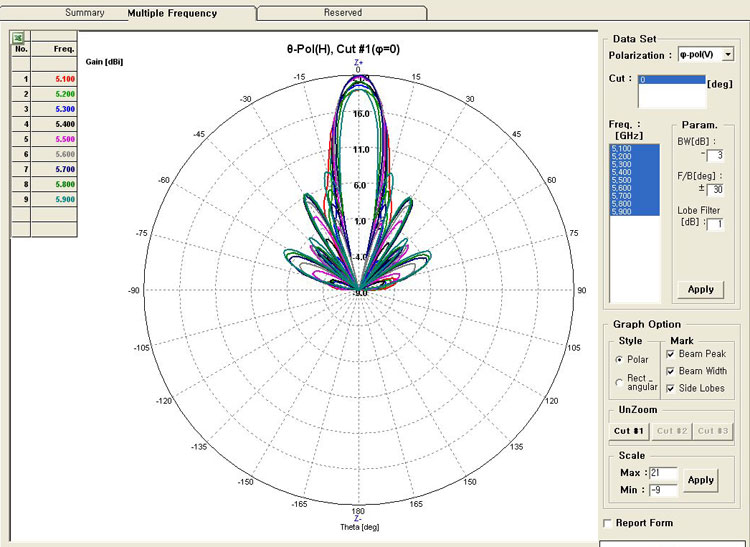Viewport: 750px width, 547px height.
Task: Click the magenta 5.500 legend table row
Action: coord(44,139)
